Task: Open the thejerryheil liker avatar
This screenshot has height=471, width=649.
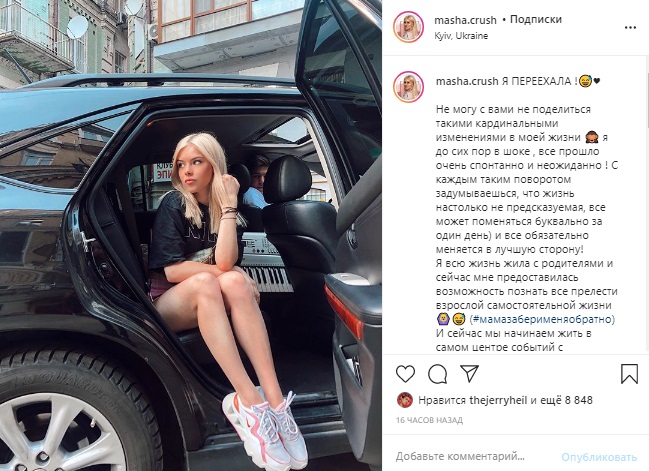Action: (405, 400)
